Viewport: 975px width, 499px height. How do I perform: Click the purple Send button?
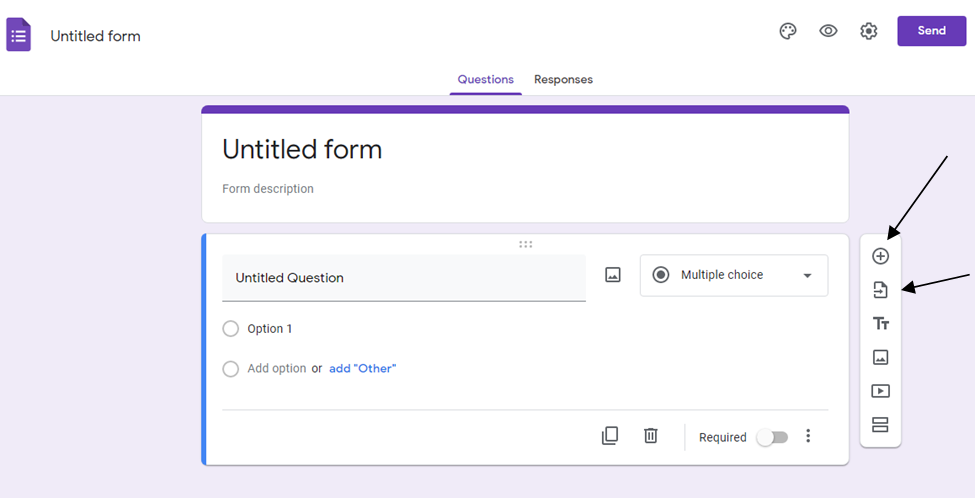(931, 30)
